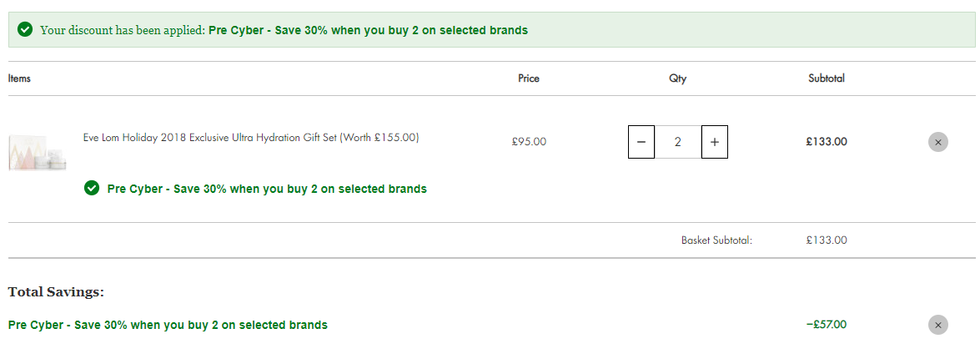Click the green checkmark beside the item's promo
This screenshot has height=364, width=980.
click(x=91, y=188)
